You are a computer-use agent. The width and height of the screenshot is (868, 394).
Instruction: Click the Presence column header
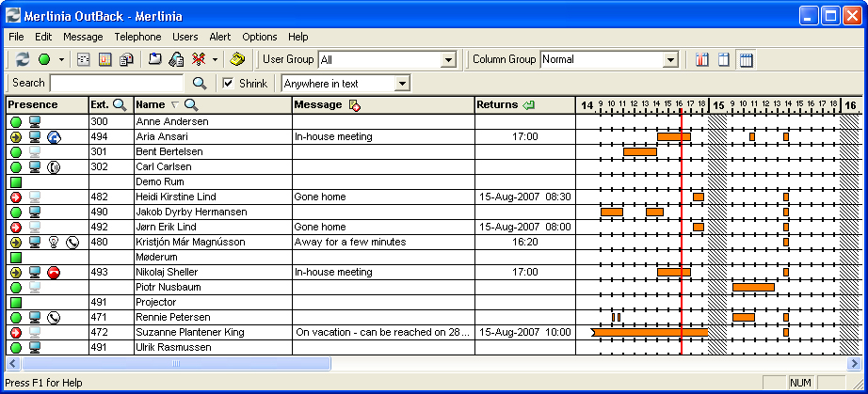[x=48, y=105]
